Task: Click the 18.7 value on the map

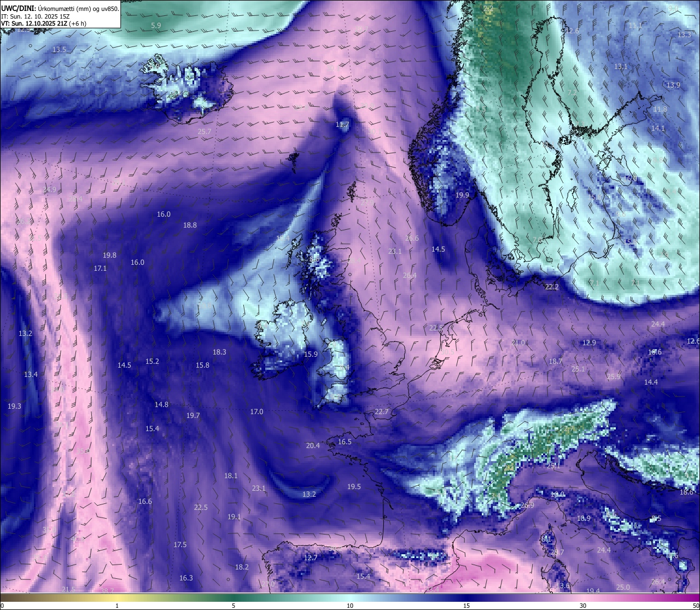Action: pyautogui.click(x=556, y=361)
